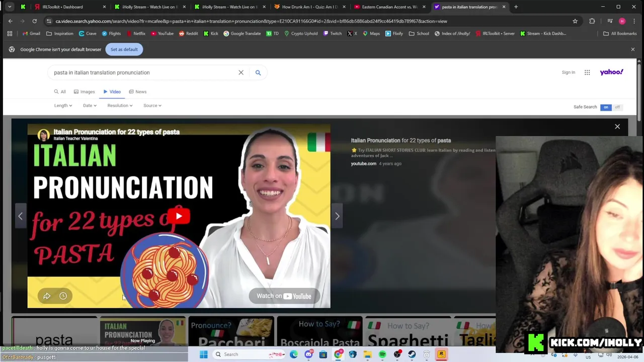
Task: Go to next video with right arrow
Action: pos(337,216)
